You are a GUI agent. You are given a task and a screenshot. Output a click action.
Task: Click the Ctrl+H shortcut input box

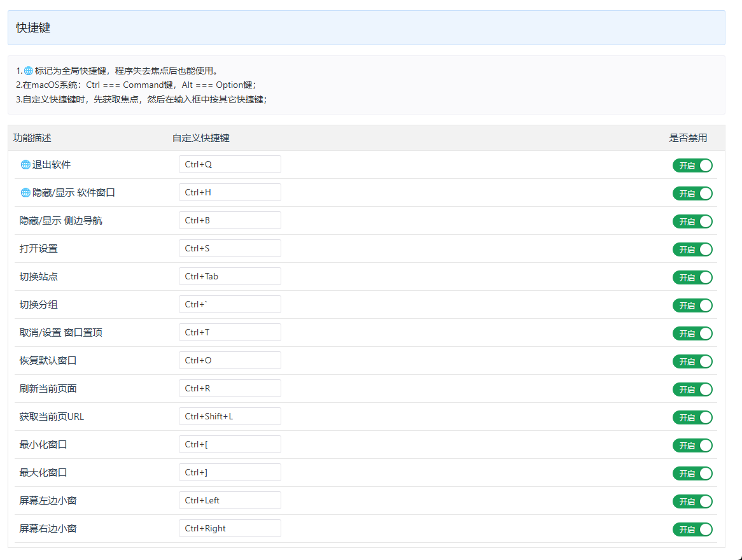(230, 192)
